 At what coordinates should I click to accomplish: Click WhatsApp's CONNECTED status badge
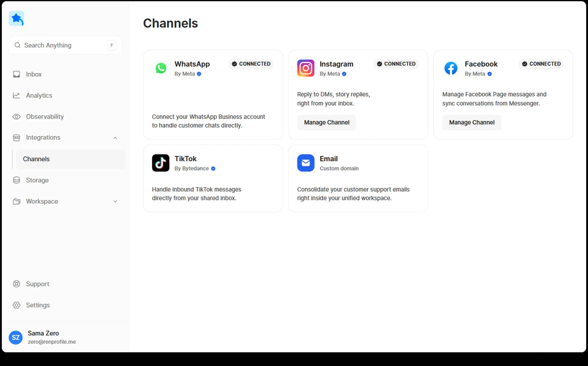point(251,64)
